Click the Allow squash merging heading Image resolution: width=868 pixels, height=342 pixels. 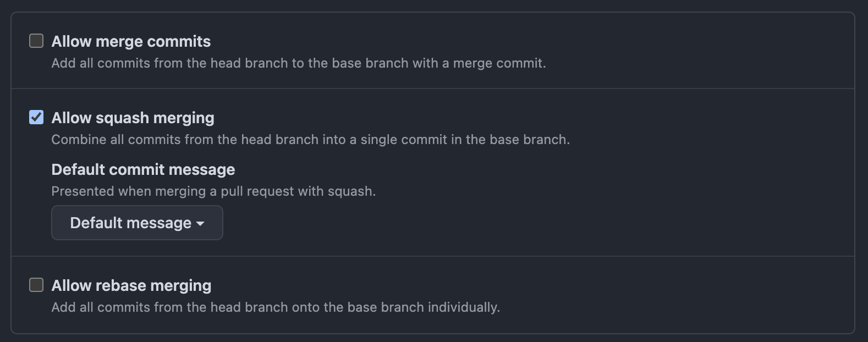click(x=133, y=117)
